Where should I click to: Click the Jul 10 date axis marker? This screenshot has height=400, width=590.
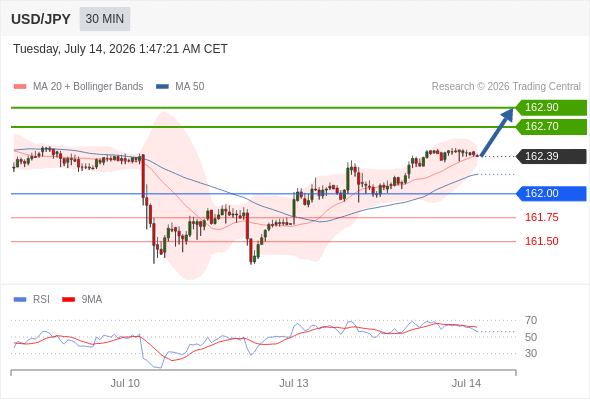[x=125, y=383]
